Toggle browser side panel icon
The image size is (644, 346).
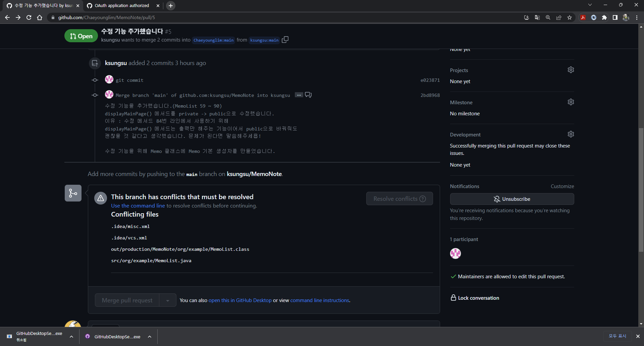click(x=615, y=17)
